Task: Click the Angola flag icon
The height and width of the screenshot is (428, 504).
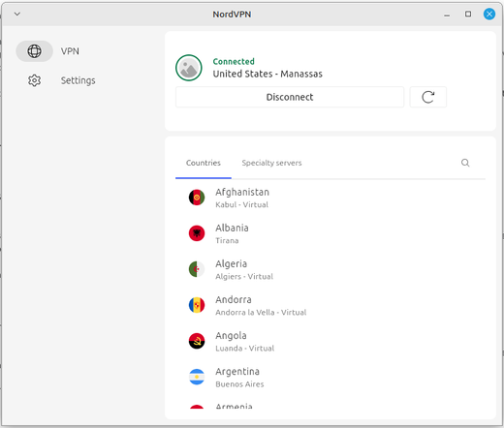Action: click(197, 341)
